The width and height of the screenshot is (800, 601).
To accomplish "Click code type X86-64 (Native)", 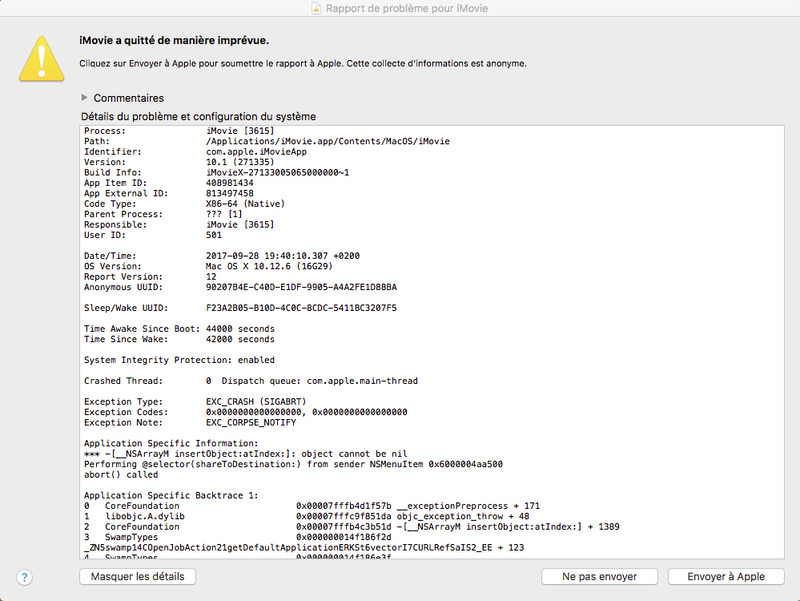I will pos(245,204).
